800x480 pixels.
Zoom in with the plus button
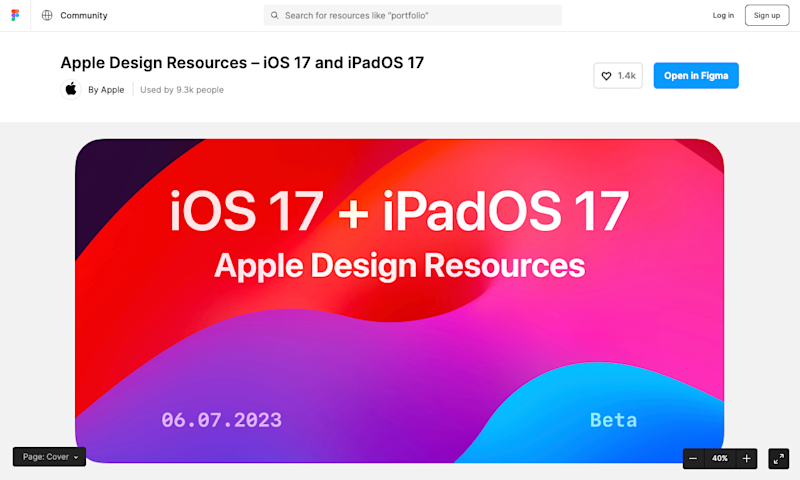point(746,459)
